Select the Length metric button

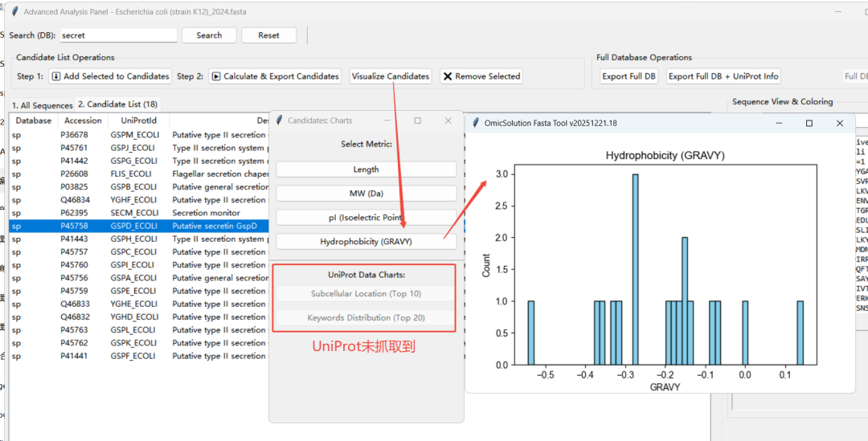[x=366, y=169]
